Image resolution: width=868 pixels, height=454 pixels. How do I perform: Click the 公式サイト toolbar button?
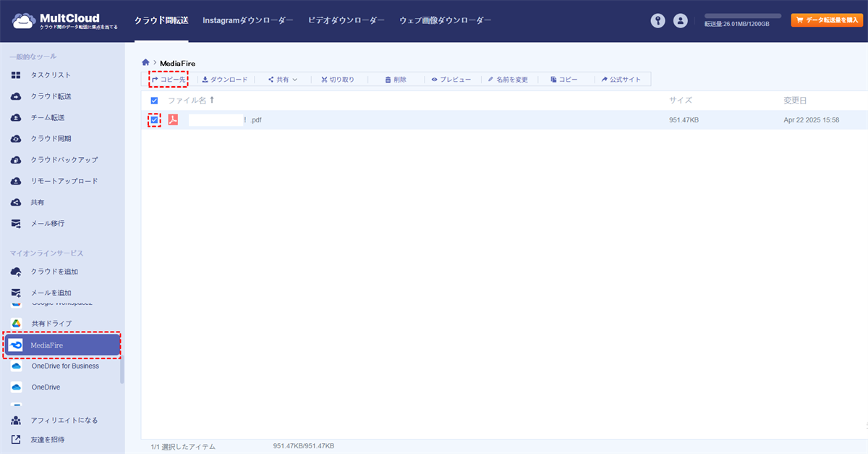click(621, 80)
